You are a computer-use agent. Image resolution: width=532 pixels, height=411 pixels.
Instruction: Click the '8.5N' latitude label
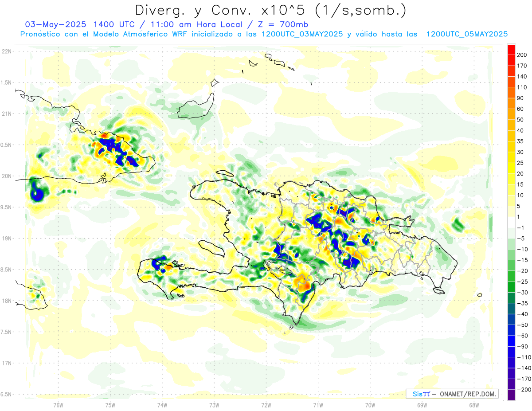(7, 270)
